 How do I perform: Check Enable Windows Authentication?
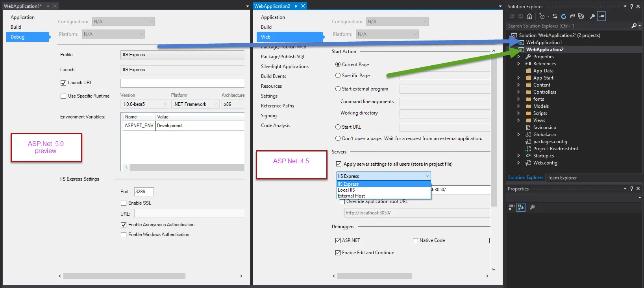124,235
